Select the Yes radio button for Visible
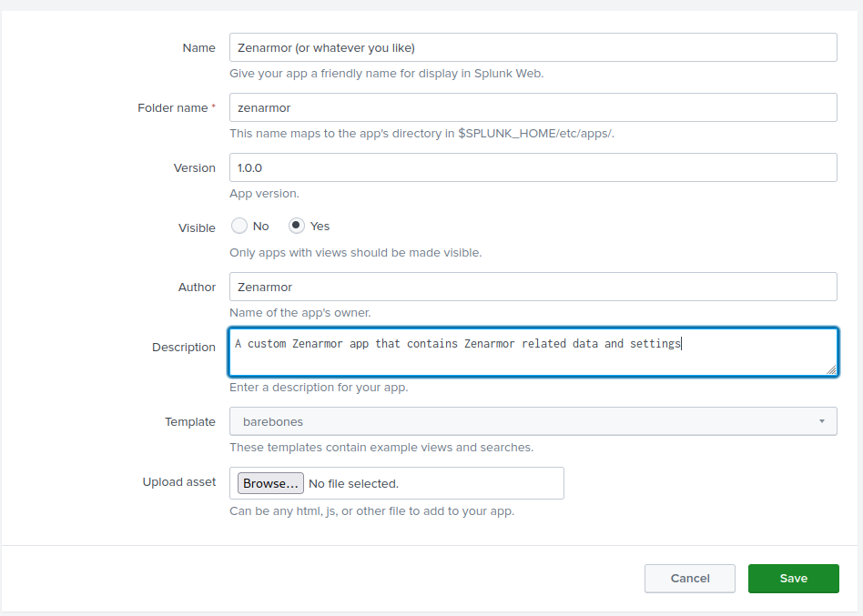This screenshot has width=863, height=616. coord(296,226)
